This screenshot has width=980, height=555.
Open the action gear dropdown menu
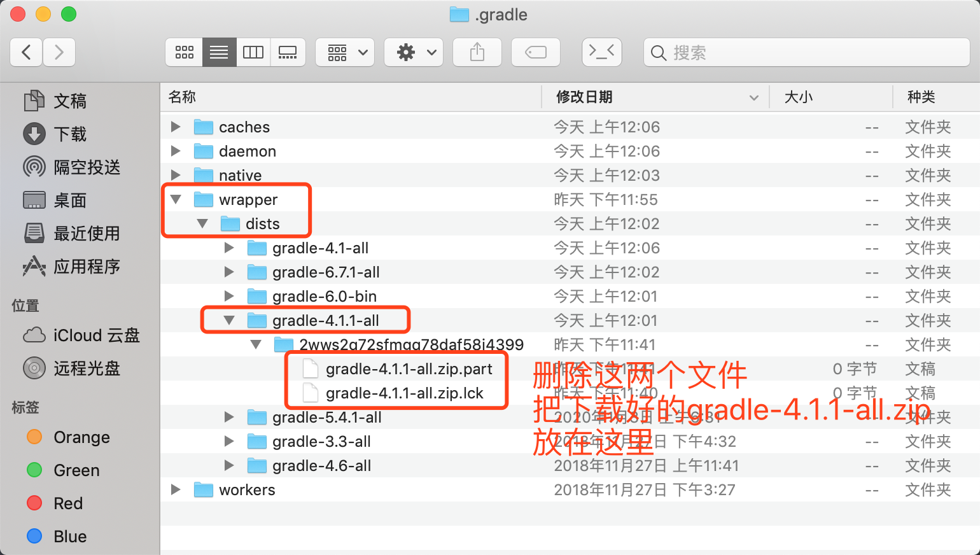pyautogui.click(x=413, y=52)
